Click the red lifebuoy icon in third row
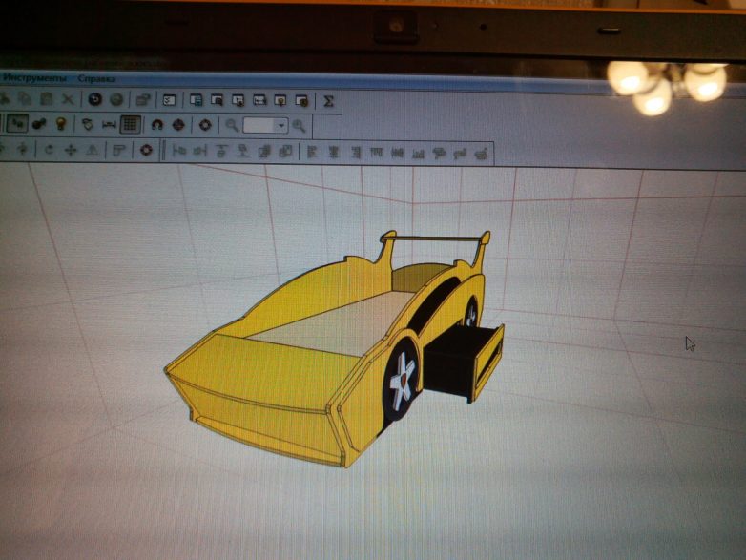The image size is (746, 560). pyautogui.click(x=146, y=150)
